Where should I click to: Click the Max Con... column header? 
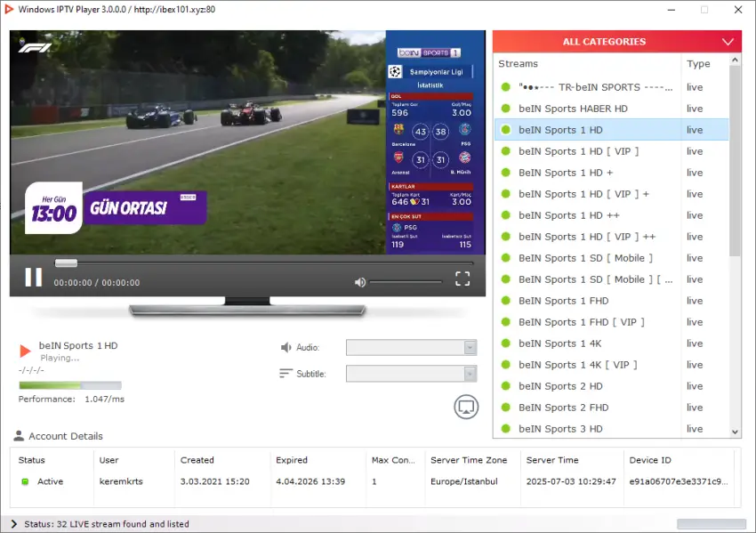tap(393, 460)
